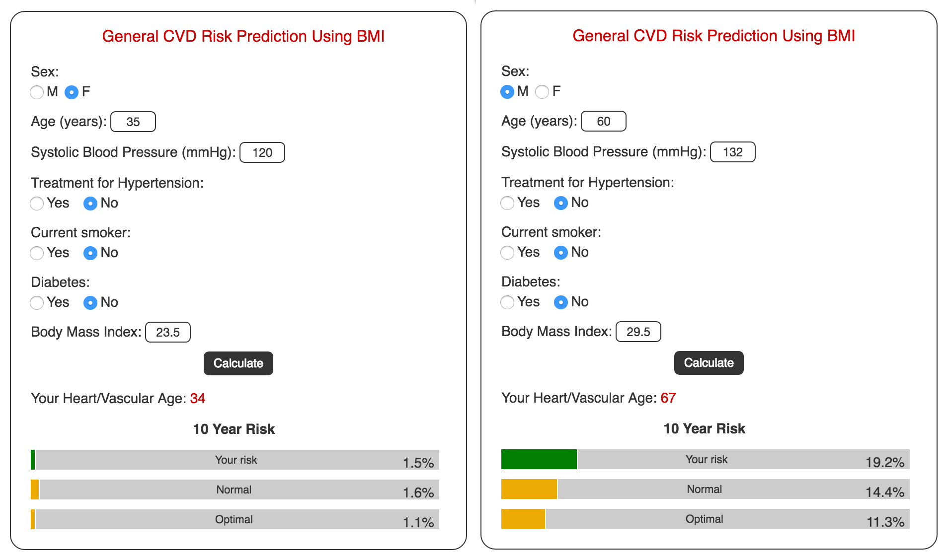This screenshot has height=560, width=948.
Task: Click the 1.1% Optimal risk bar
Action: 235,520
